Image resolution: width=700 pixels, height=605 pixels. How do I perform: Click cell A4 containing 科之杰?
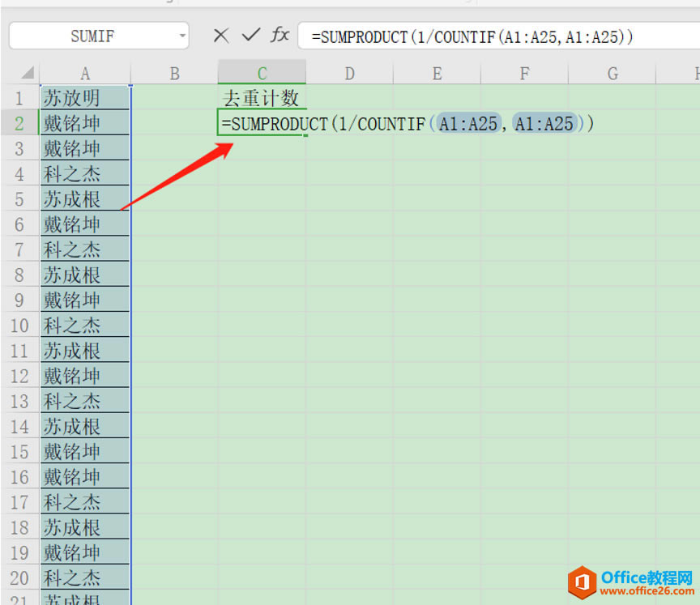point(85,173)
